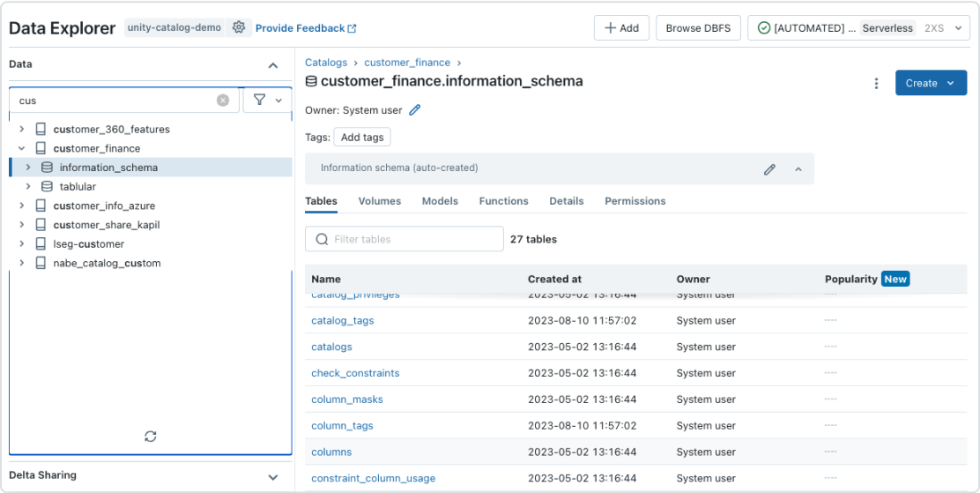Collapse the customer_finance catalog tree
The width and height of the screenshot is (980, 493).
coord(22,148)
